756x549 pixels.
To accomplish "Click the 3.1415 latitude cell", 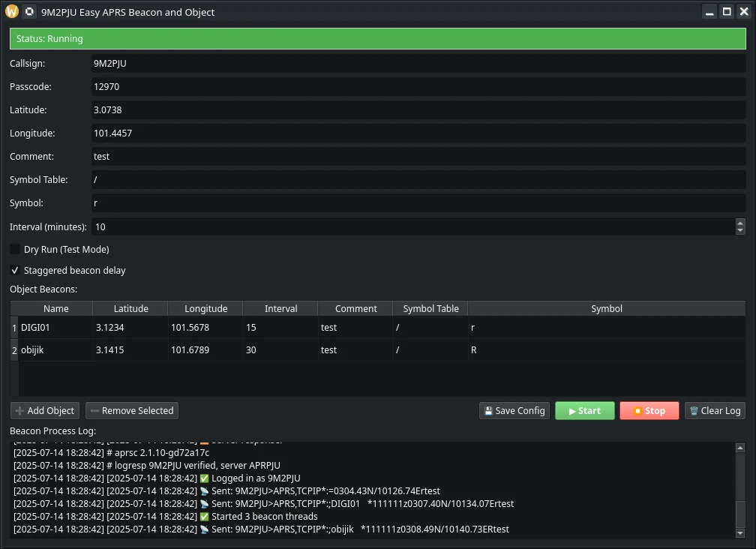I will (130, 350).
